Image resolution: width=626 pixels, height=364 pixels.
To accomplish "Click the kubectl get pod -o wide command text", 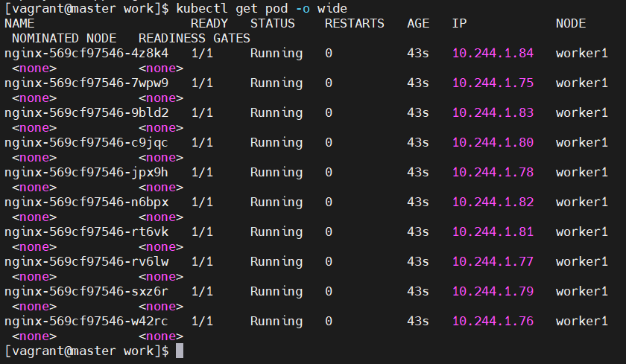I will 262,9.
